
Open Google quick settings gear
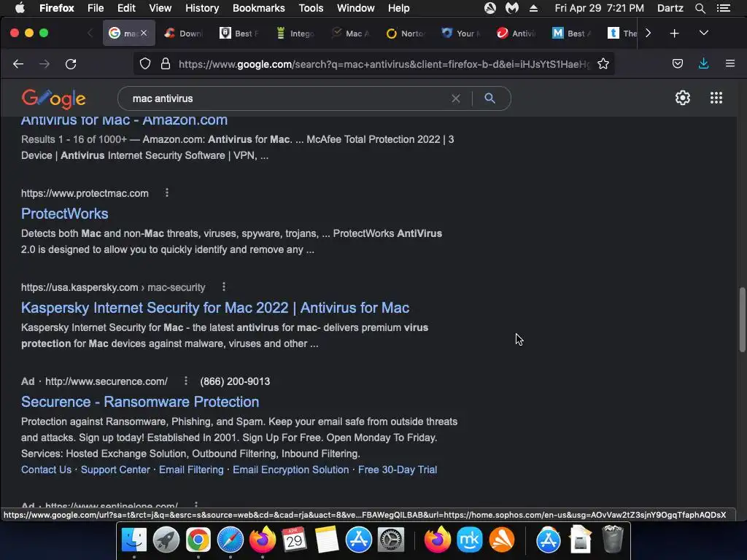click(683, 98)
